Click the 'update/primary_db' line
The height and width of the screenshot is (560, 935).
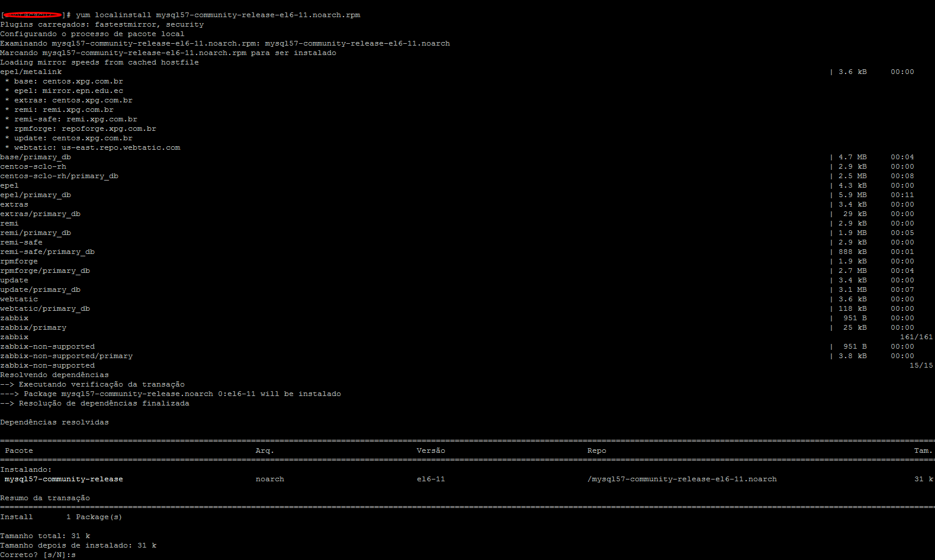[40, 289]
